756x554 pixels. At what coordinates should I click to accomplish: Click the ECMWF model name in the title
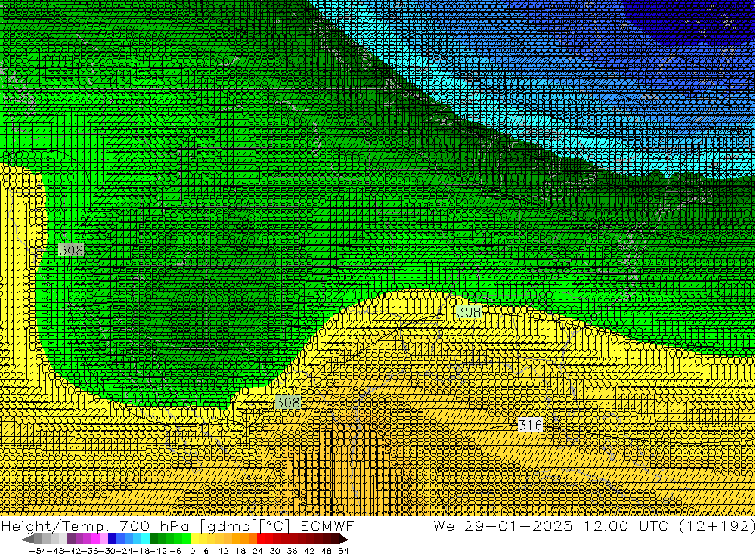point(327,525)
